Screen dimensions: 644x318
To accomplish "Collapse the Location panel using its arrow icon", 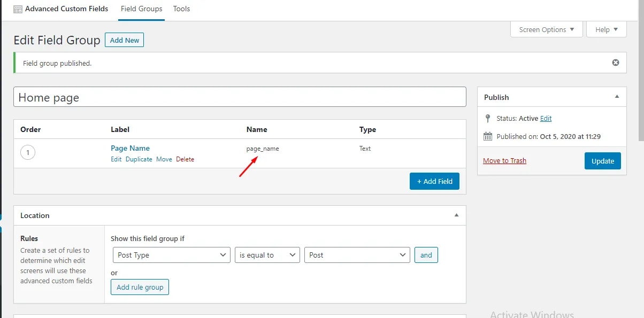I will coord(456,215).
